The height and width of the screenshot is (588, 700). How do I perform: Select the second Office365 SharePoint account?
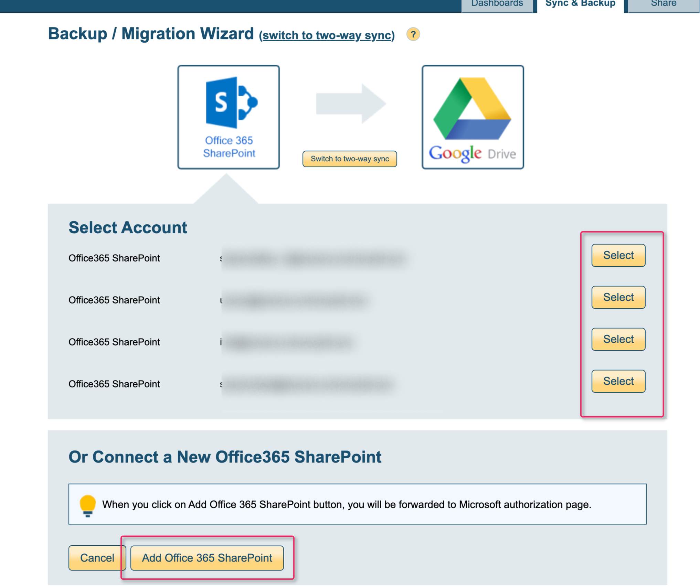618,297
